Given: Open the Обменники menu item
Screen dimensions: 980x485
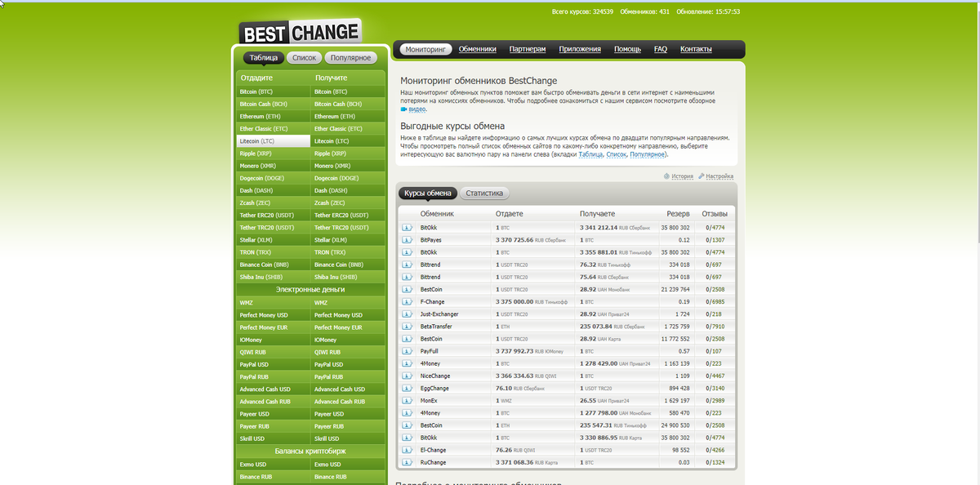Looking at the screenshot, I should [478, 49].
